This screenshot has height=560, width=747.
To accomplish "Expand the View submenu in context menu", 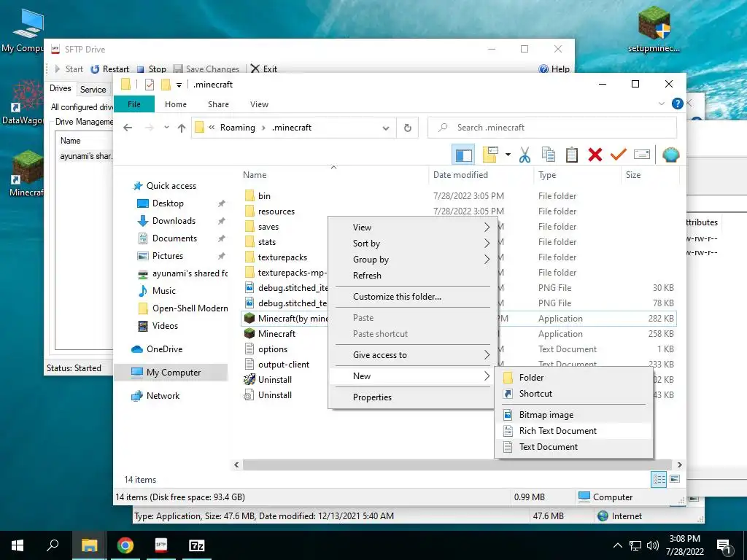I will [x=413, y=227].
